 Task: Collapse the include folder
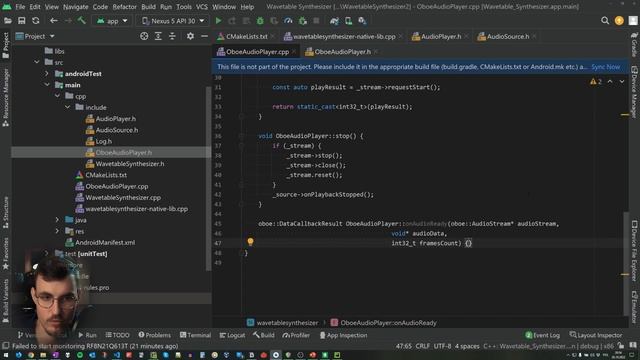coord(67,107)
